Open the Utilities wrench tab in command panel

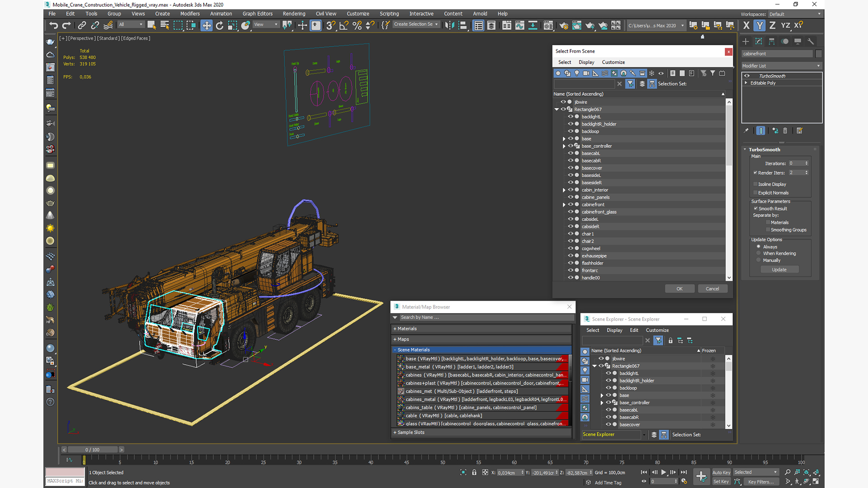[x=811, y=41]
